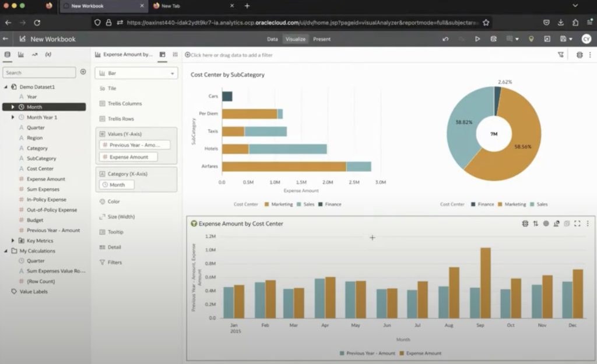This screenshot has width=597, height=364.
Task: Click the undo arrow in workbook header
Action: (x=445, y=39)
